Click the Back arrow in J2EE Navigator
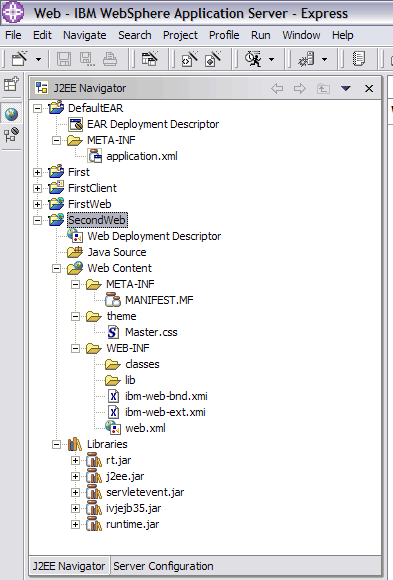 (277, 88)
